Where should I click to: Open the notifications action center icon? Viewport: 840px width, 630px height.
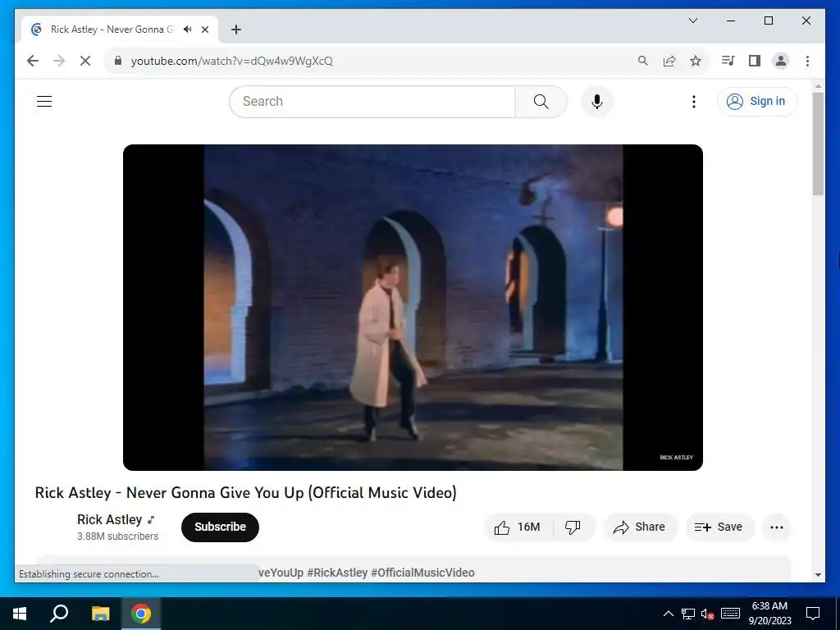[813, 614]
